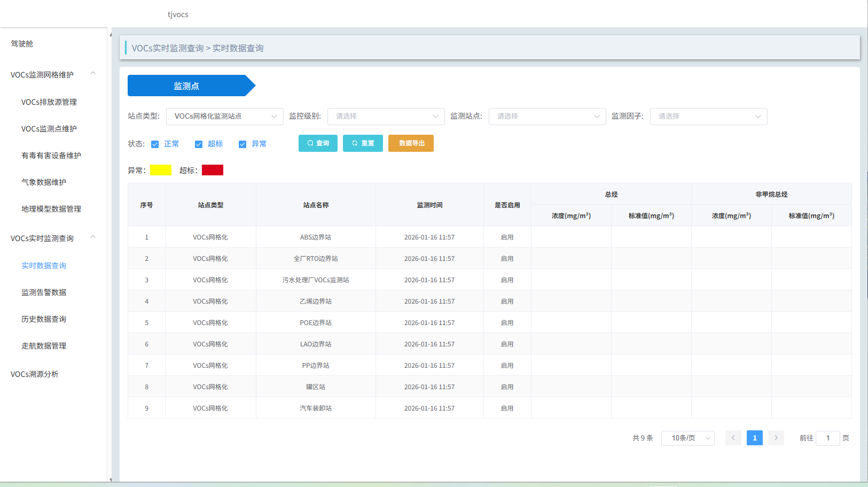The height and width of the screenshot is (487, 868).
Task: Select the 监测点 tab
Action: tap(186, 86)
